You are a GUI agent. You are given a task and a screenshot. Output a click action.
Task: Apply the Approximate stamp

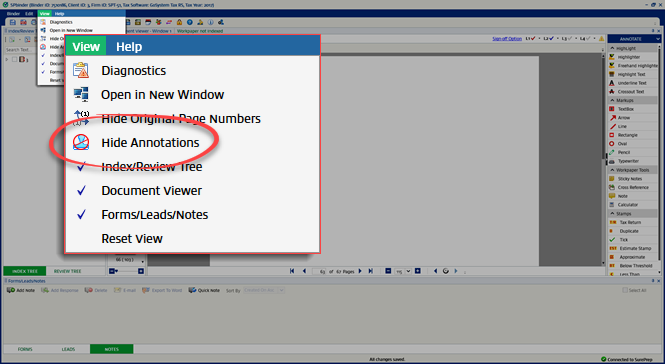point(632,257)
